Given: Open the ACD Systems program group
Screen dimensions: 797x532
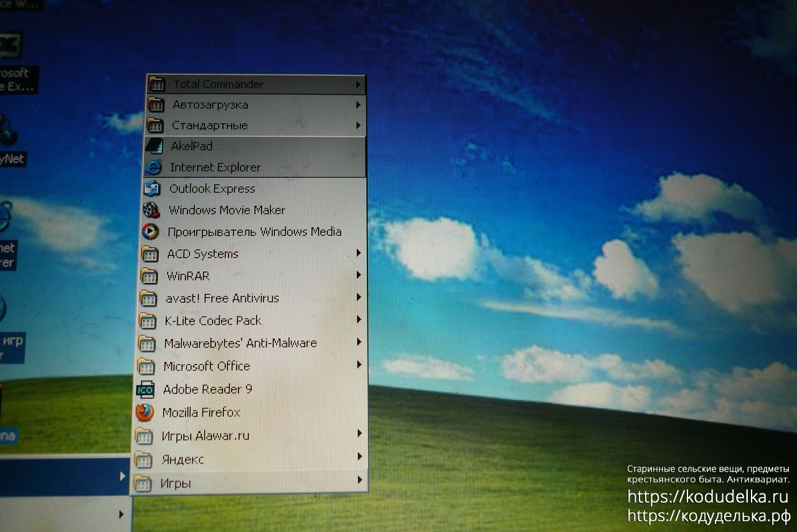Looking at the screenshot, I should [202, 254].
